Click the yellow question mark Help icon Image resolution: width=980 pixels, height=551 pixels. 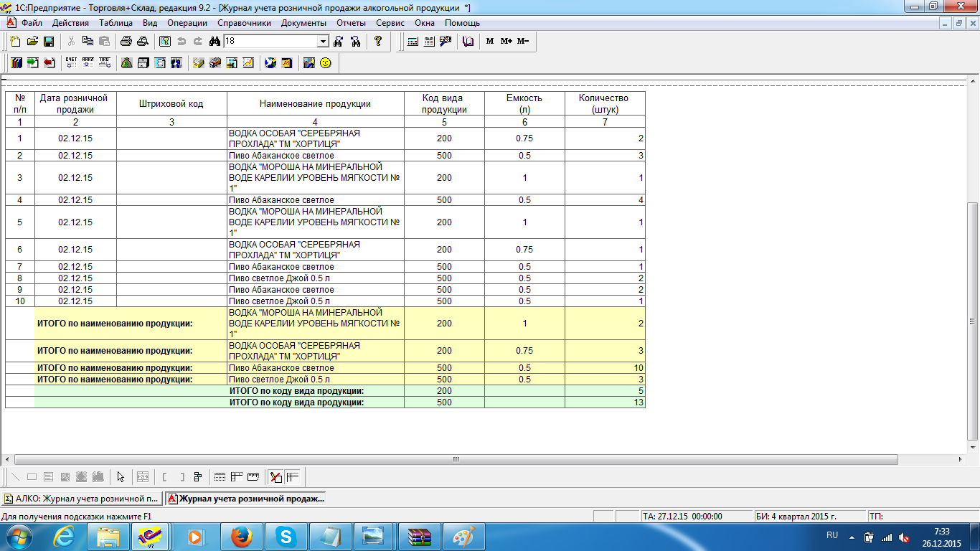[x=378, y=42]
